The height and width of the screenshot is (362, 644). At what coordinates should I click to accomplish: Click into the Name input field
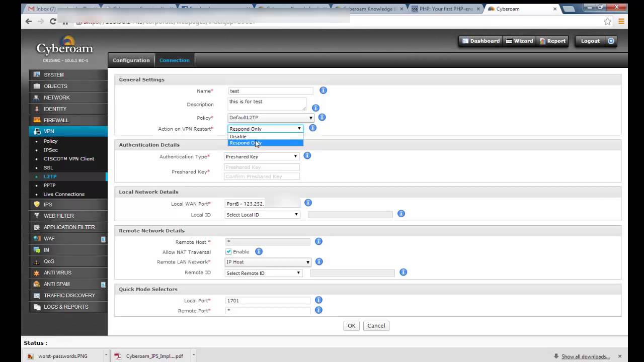pos(271,91)
